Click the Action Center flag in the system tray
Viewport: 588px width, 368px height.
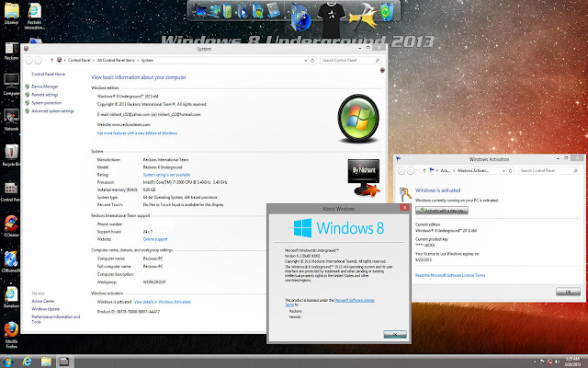pos(542,362)
